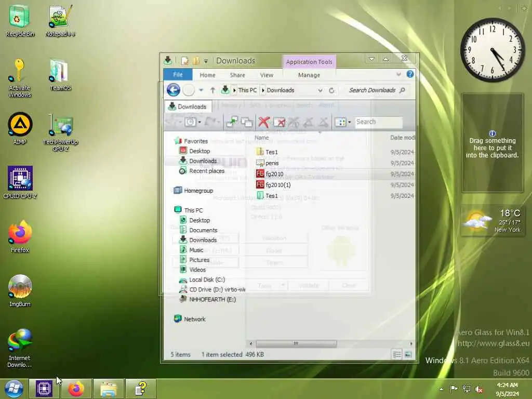The image size is (532, 399).
Task: Open the recent locations dropdown arrow
Action: click(x=201, y=90)
